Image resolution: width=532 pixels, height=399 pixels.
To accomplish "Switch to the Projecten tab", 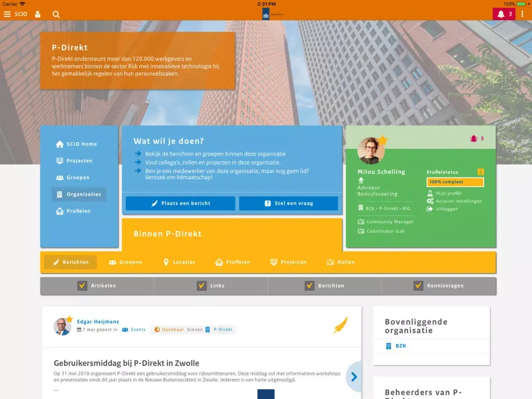I will (288, 262).
